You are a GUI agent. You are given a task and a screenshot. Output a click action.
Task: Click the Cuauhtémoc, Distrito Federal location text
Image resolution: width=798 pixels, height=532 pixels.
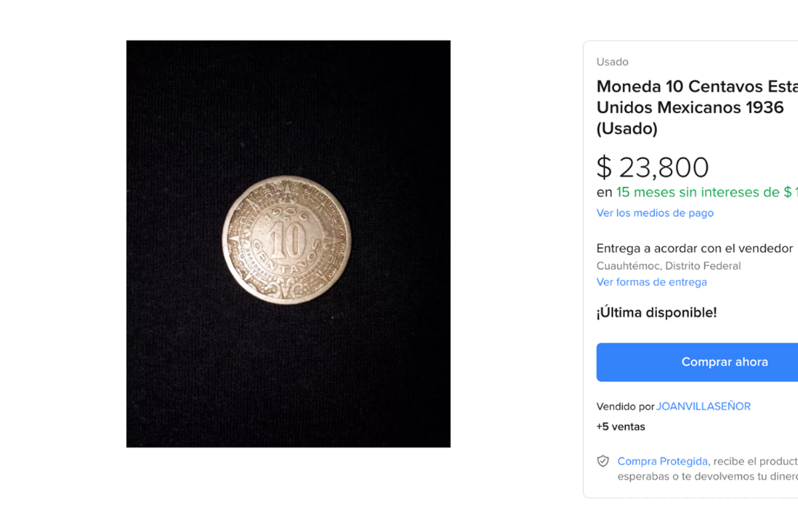668,265
